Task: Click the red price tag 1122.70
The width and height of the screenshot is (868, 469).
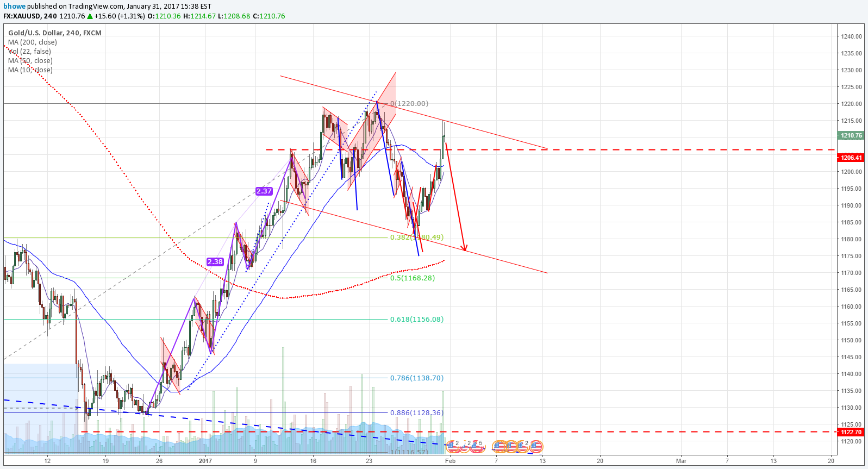Action: click(x=851, y=432)
